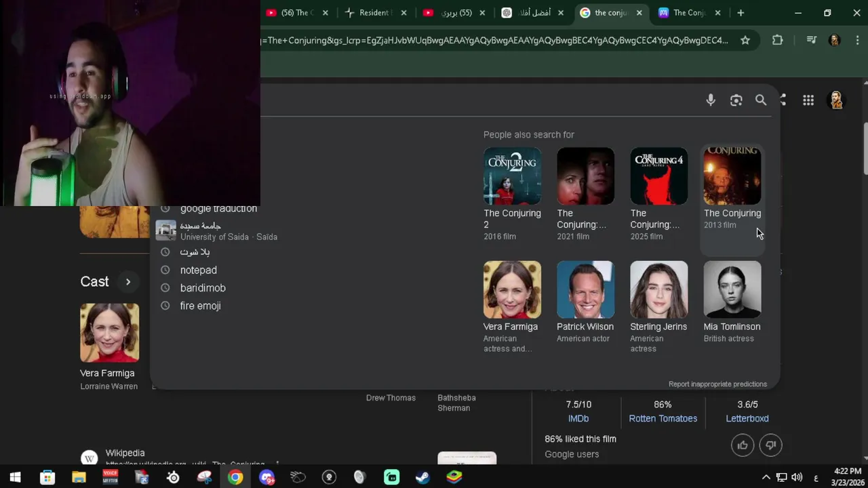
Task: Open the Google apps grid
Action: click(x=808, y=100)
